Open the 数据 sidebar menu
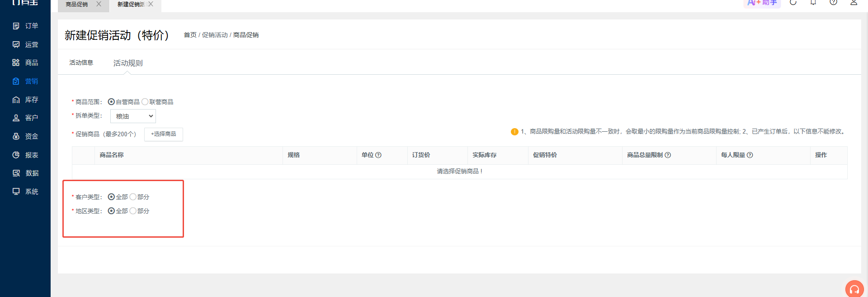This screenshot has width=868, height=297. 25,173
